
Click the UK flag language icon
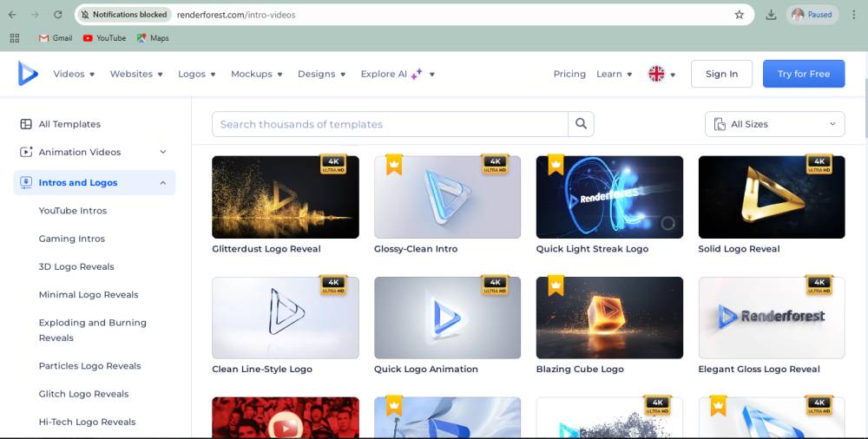656,74
